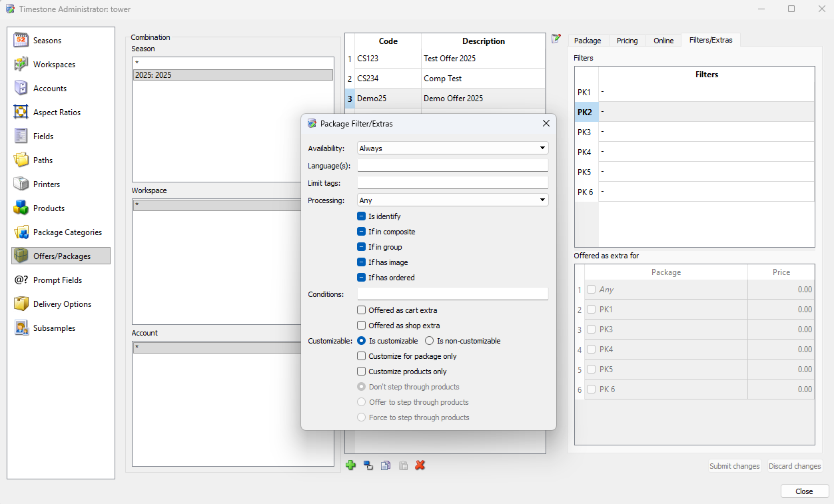The image size is (834, 504).
Task: Open Printers section in sidebar
Action: (47, 184)
